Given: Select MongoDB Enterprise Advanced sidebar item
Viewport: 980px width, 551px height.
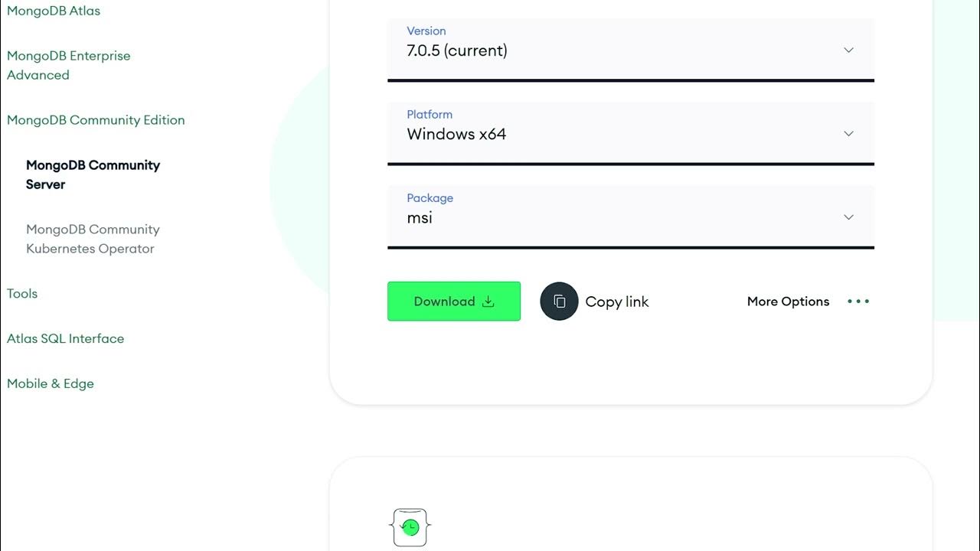Looking at the screenshot, I should click(68, 65).
